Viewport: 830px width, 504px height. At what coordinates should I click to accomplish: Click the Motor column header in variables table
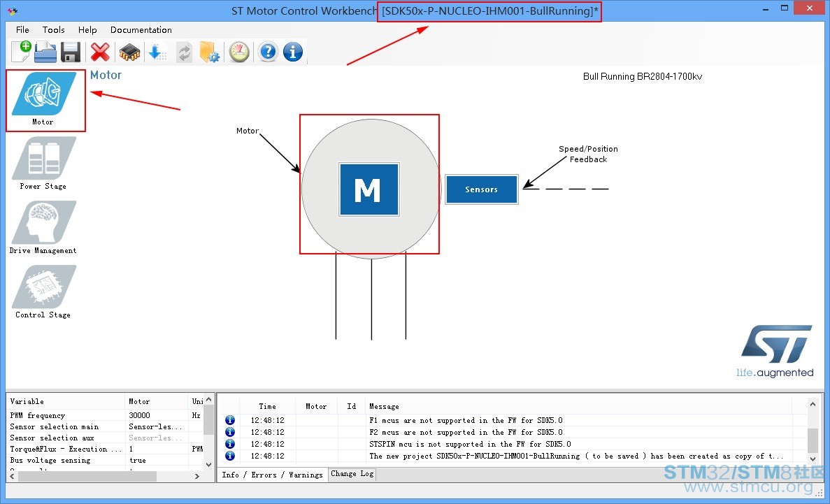point(157,401)
